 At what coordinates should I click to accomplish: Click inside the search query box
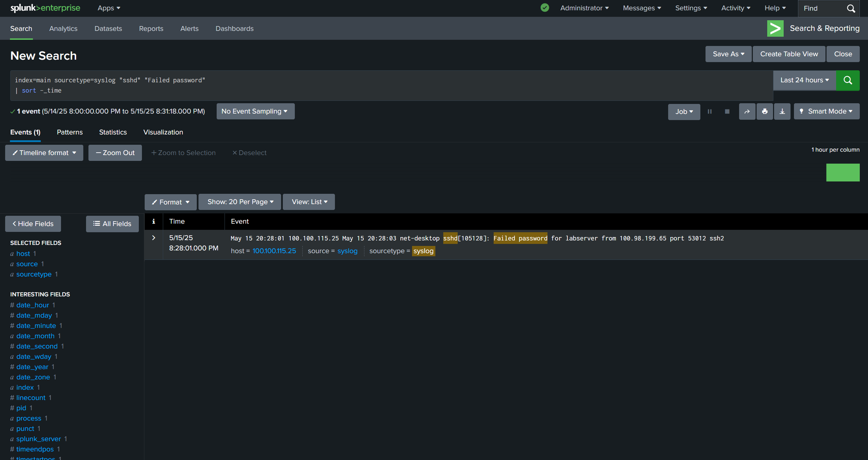(x=391, y=85)
